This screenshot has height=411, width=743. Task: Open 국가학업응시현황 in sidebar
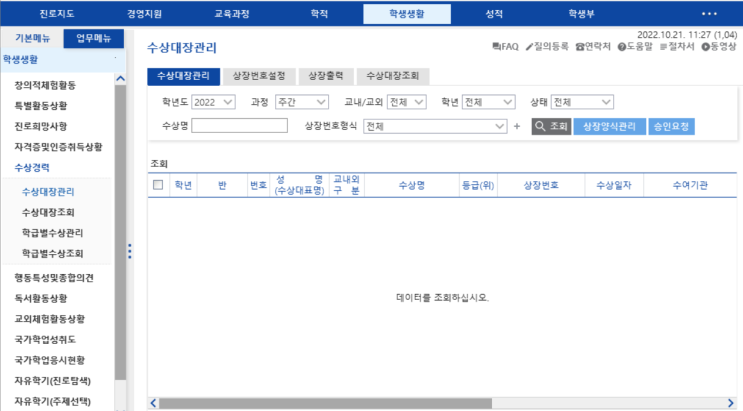[50, 360]
